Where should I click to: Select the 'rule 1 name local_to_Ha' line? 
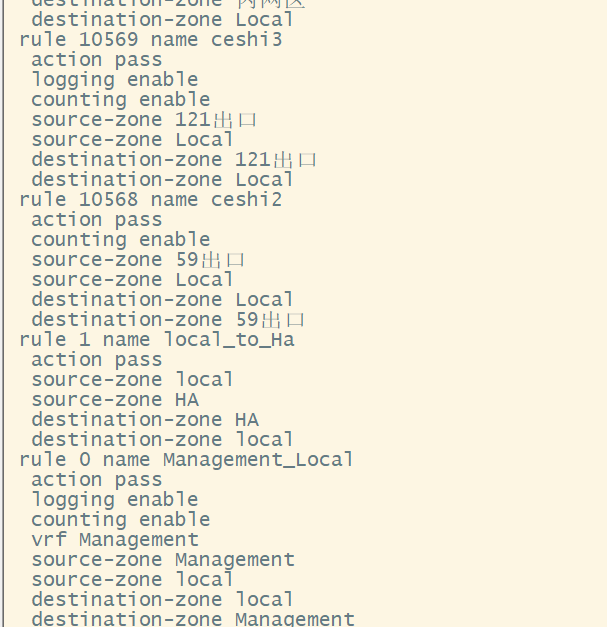pos(156,340)
